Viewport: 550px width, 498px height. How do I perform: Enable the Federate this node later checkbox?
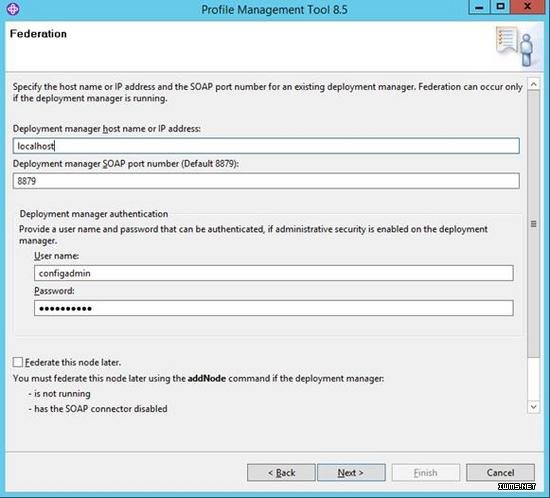coord(18,362)
